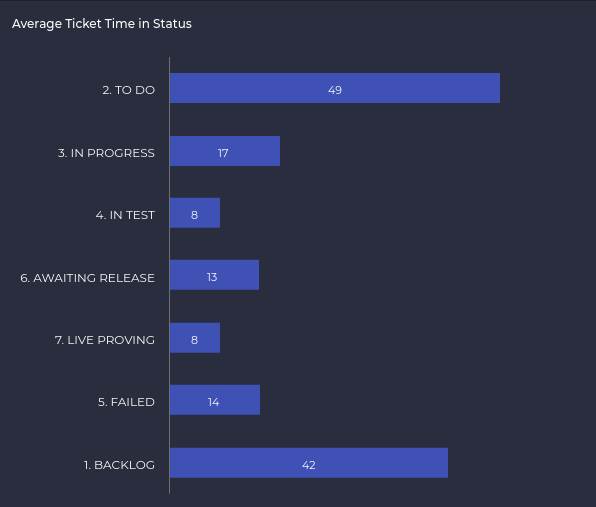Click the 7. LIVE PROVING bar
The width and height of the screenshot is (596, 507).
click(195, 338)
